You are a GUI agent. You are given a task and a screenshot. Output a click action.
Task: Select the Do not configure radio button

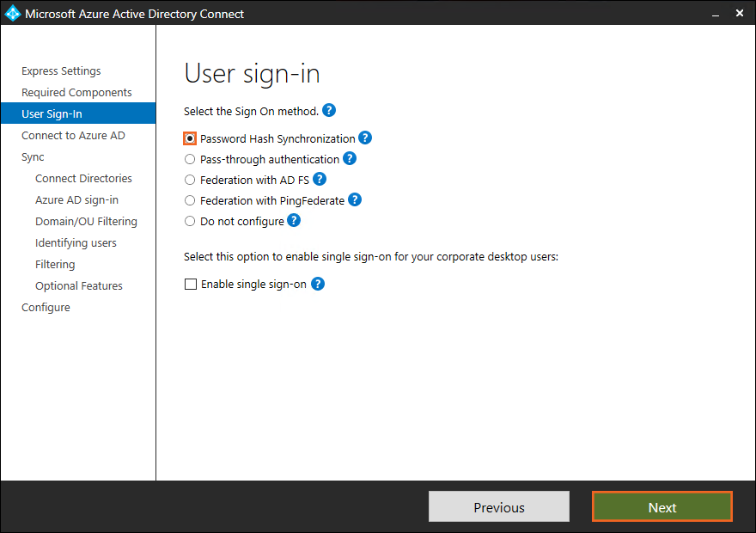click(190, 221)
